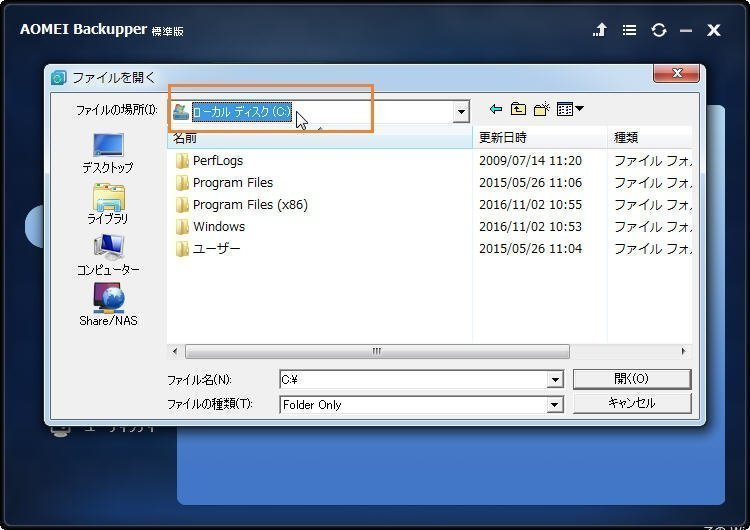Click the upgrade arrow icon in AOMEI title bar
This screenshot has height=530, width=750.
pos(600,30)
